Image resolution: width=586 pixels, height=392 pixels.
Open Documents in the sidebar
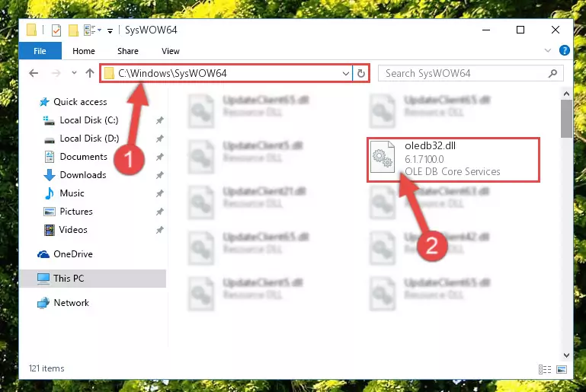(83, 157)
